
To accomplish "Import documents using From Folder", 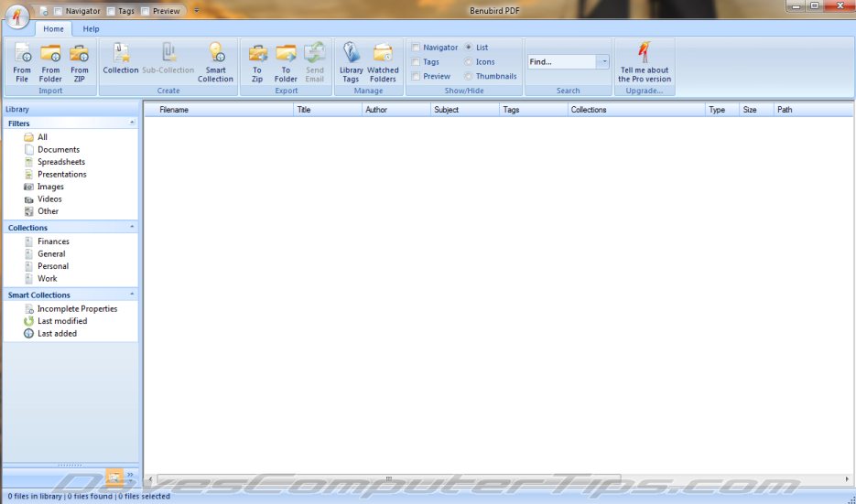I will tap(50, 62).
